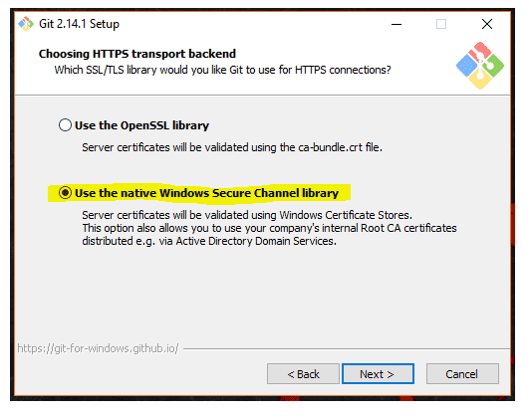Click the ca-bundle.crt file description text
Screen dimensions: 532x415
click(x=232, y=147)
